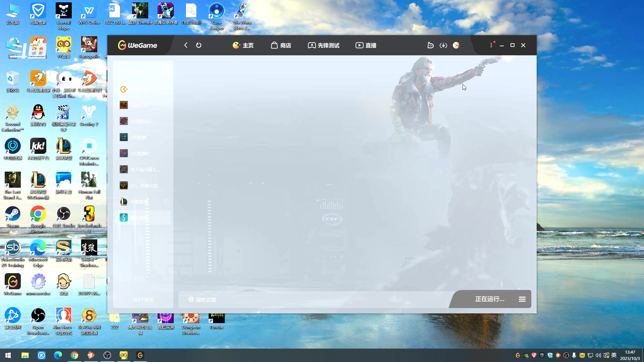This screenshot has width=644, height=362.
Task: Open WPS Office desktop shortcut
Action: tap(89, 14)
